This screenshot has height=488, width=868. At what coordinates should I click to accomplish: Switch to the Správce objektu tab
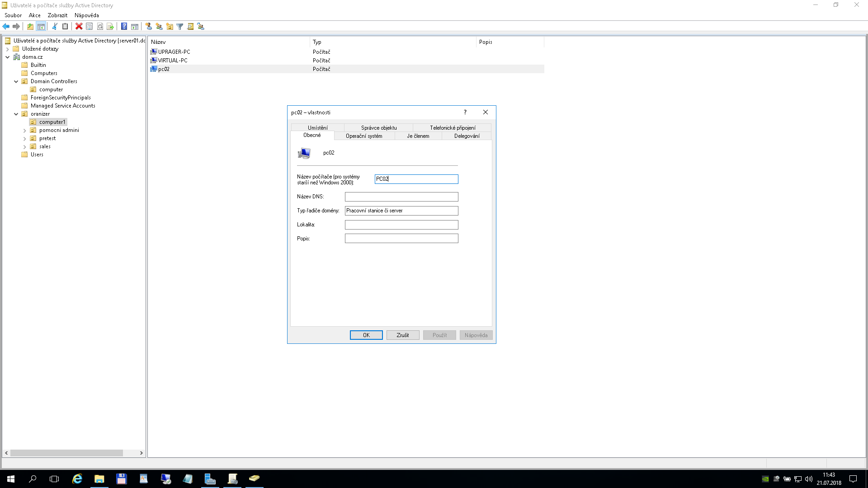pyautogui.click(x=379, y=128)
